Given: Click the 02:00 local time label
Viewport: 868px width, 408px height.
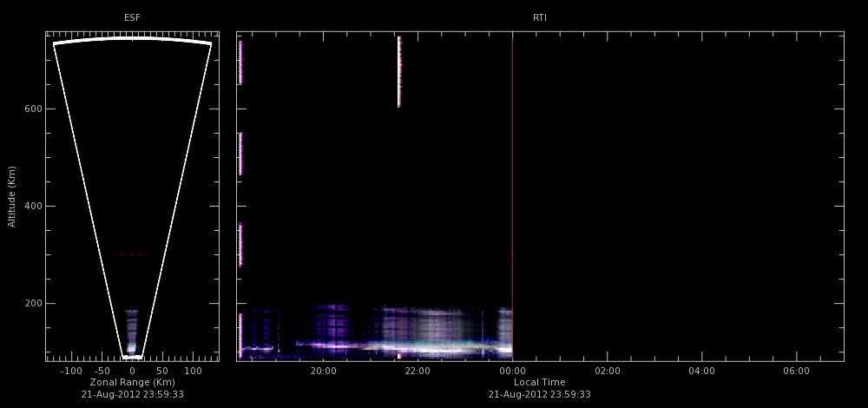Looking at the screenshot, I should [x=608, y=371].
